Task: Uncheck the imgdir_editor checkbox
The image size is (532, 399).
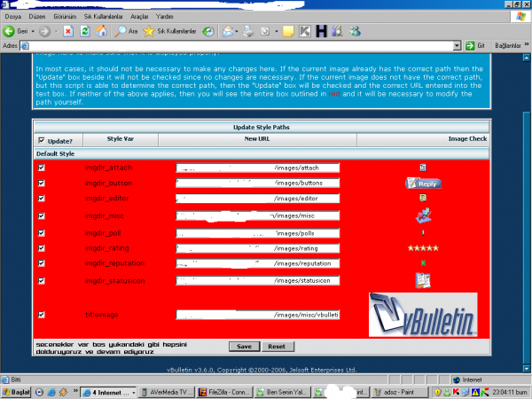Action: pos(42,198)
